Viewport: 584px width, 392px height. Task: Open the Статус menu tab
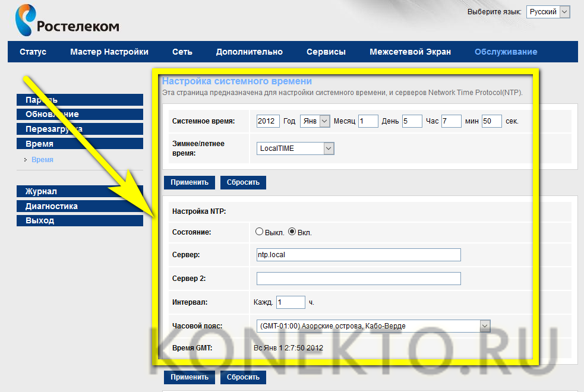tap(33, 52)
